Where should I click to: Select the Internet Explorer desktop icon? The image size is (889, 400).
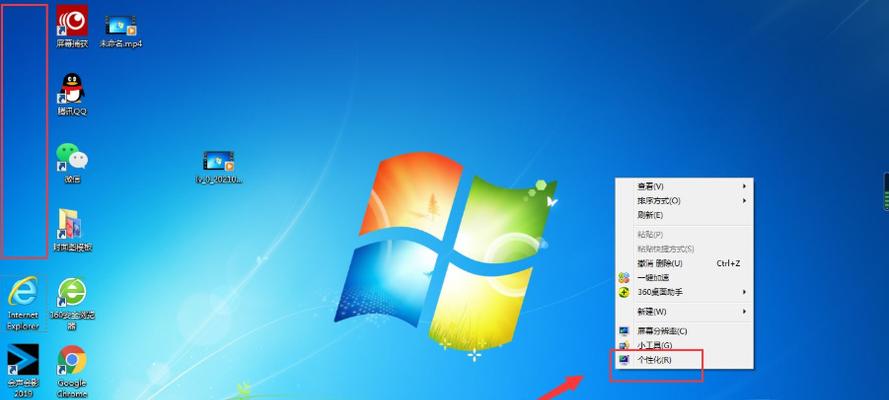coord(23,304)
